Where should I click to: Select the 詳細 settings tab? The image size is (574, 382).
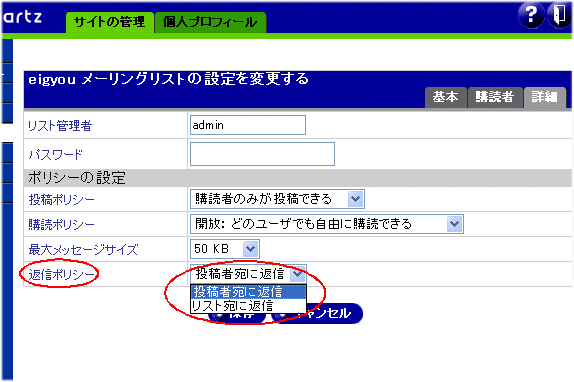pyautogui.click(x=545, y=97)
